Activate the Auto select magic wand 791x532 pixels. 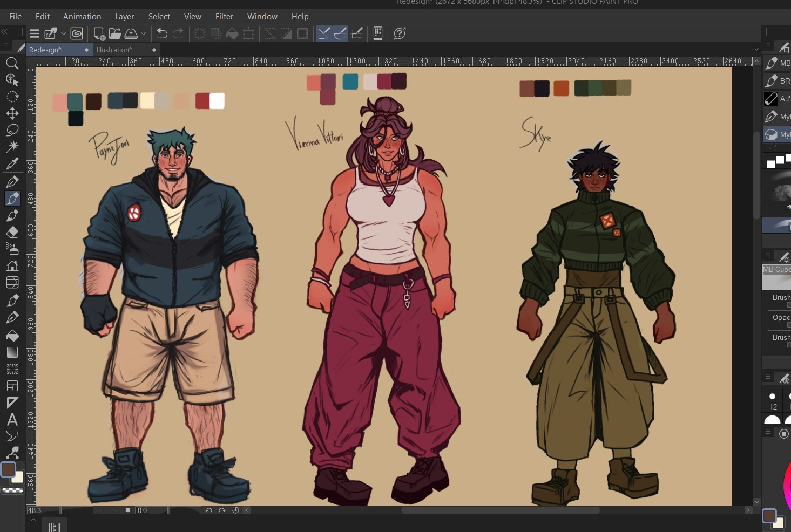[x=12, y=146]
